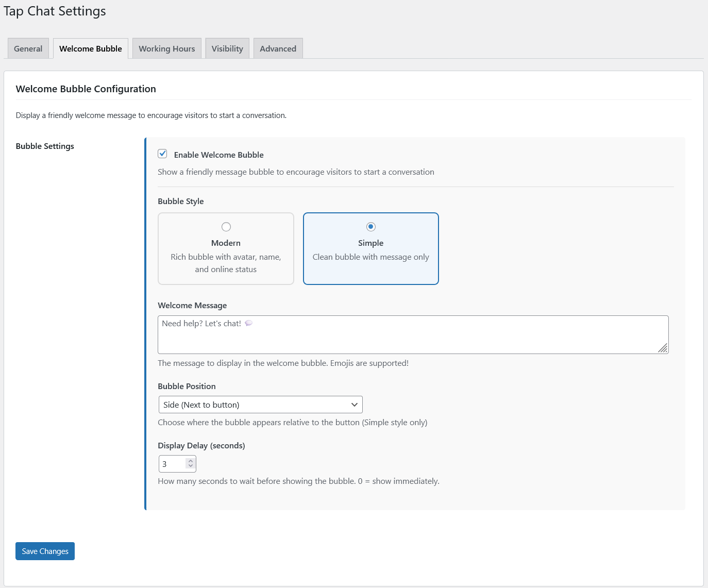Increase Display Delay with the up arrow
Viewport: 708px width, 588px height.
pyautogui.click(x=191, y=461)
